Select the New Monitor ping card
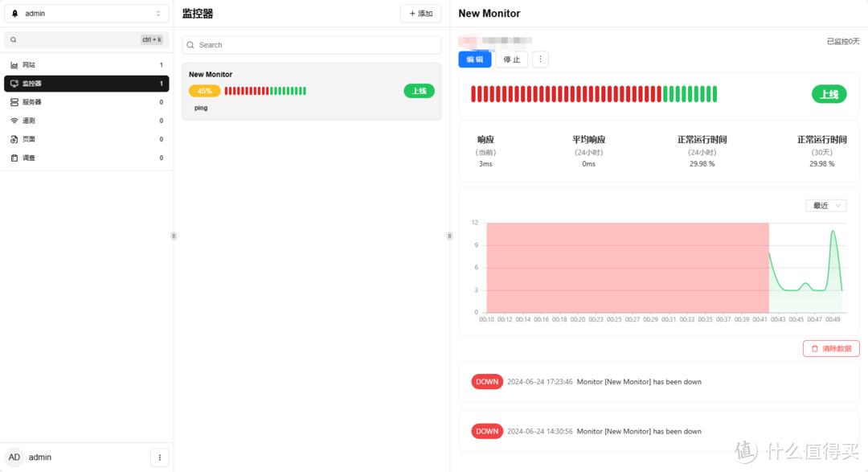 (311, 91)
